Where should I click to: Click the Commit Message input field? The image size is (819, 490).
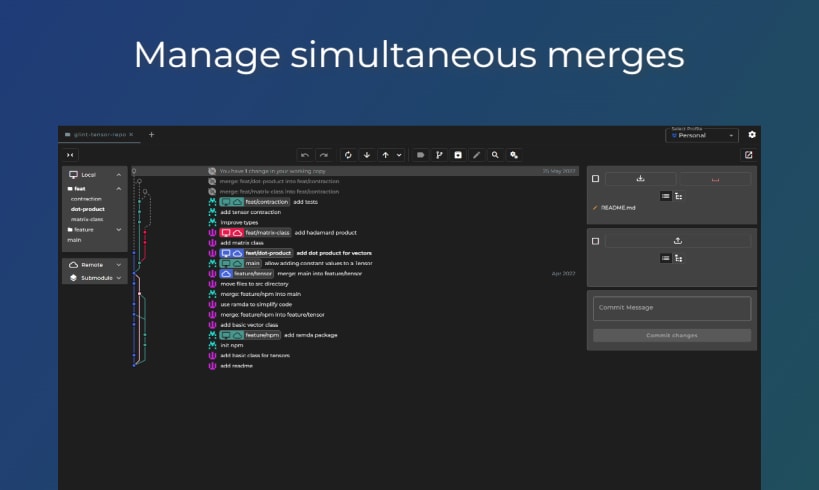click(x=672, y=309)
